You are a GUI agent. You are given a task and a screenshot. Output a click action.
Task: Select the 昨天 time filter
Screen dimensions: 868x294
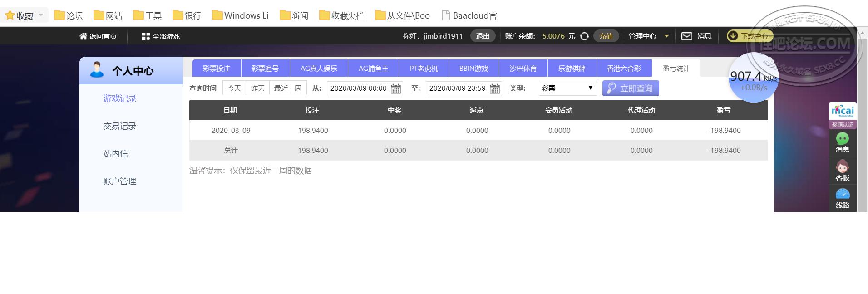pyautogui.click(x=258, y=88)
